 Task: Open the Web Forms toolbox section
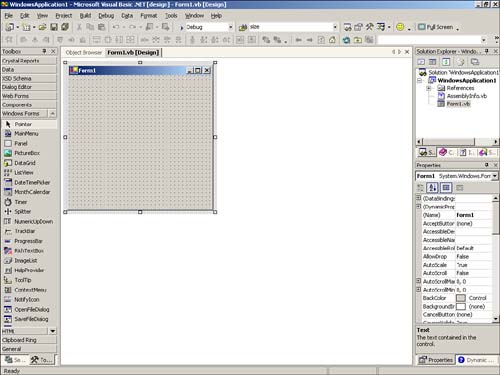pos(29,96)
